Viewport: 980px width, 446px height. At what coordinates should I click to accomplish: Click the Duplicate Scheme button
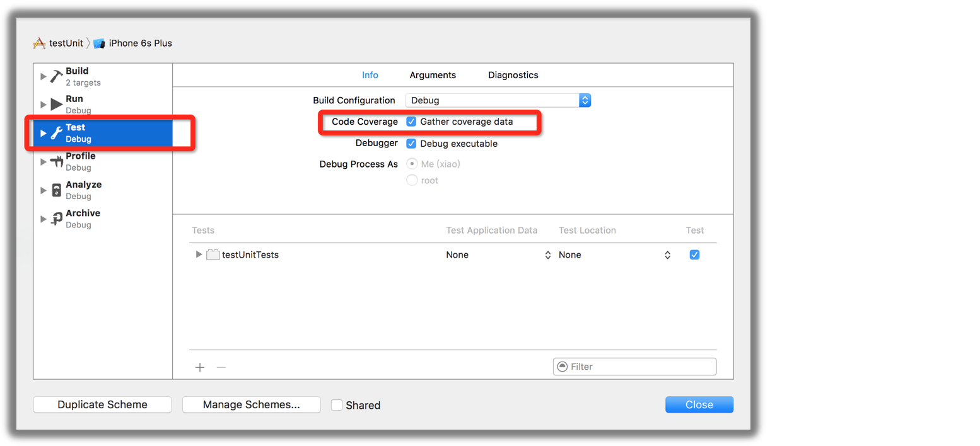102,404
